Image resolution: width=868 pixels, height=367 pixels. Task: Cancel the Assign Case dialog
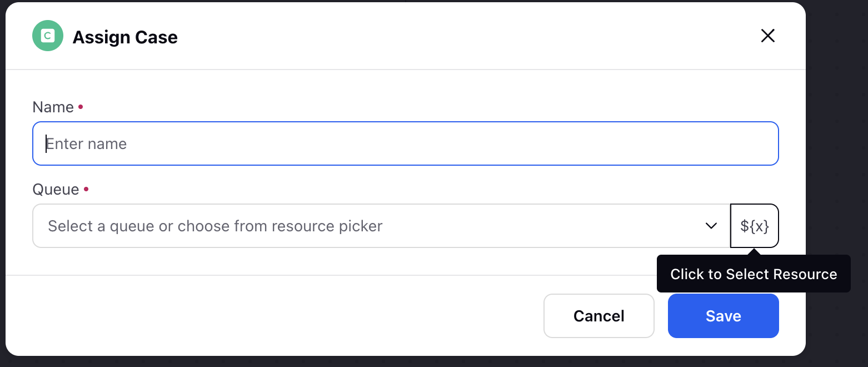(x=599, y=316)
